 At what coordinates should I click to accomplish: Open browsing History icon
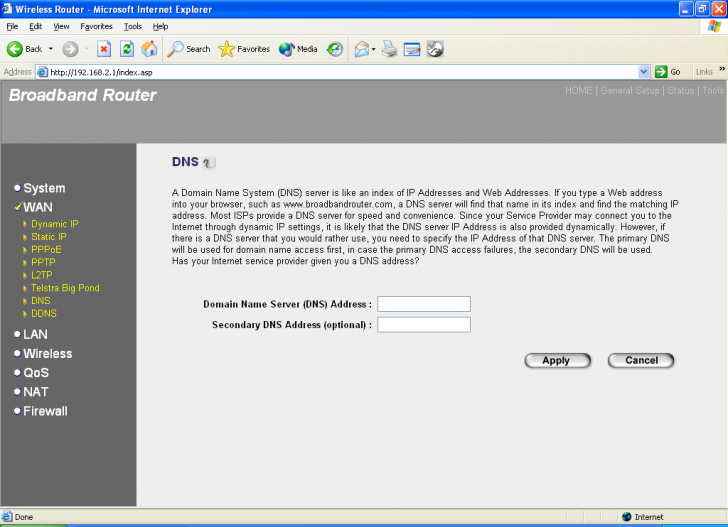[x=334, y=49]
